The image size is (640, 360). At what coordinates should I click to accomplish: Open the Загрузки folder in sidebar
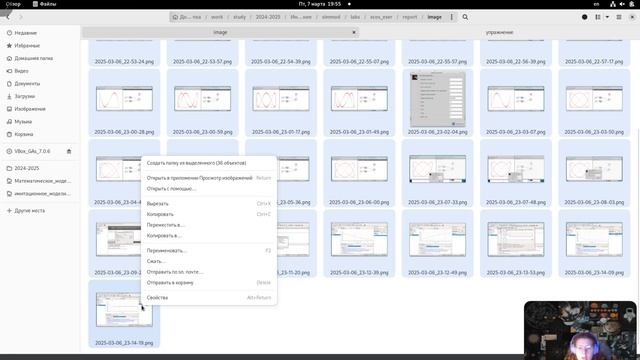pos(40,96)
